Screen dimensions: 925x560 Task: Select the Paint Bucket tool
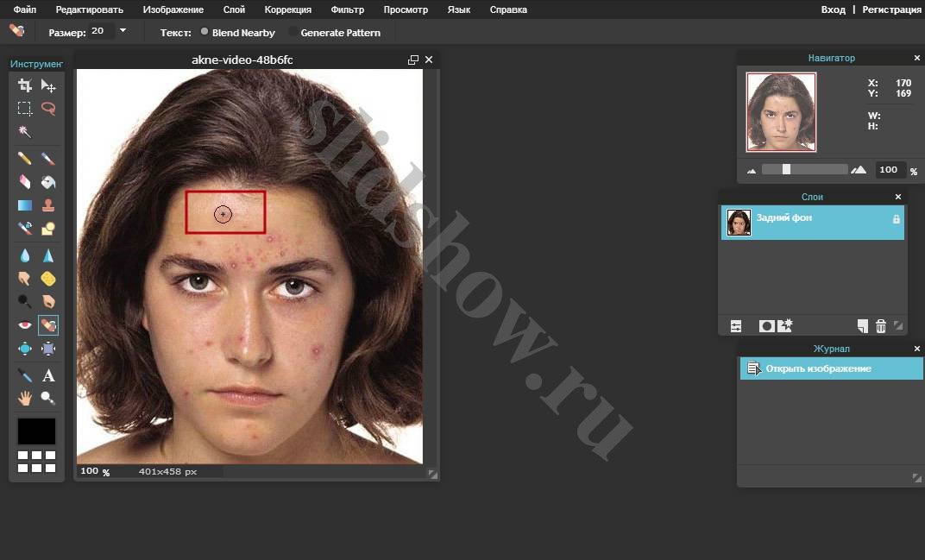pos(48,182)
